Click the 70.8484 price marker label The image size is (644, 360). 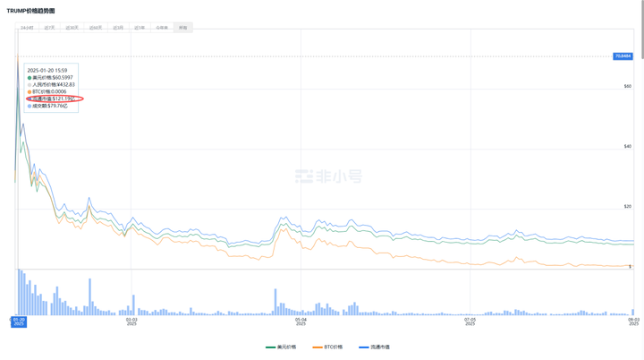(x=623, y=56)
